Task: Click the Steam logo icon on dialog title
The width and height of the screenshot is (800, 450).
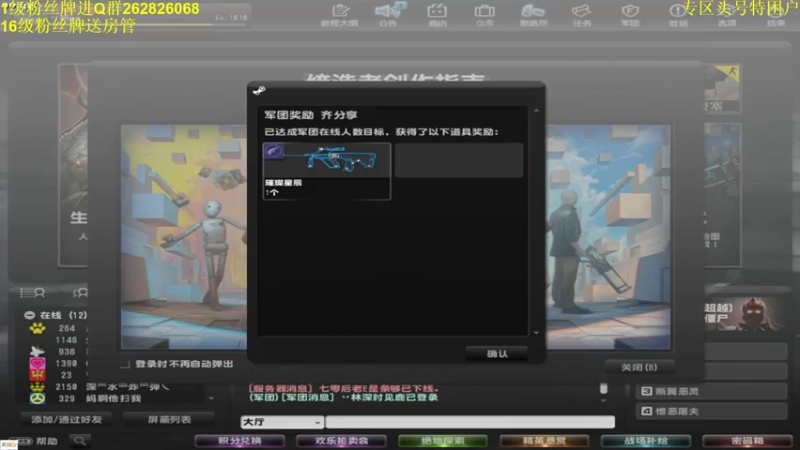Action: (x=259, y=91)
